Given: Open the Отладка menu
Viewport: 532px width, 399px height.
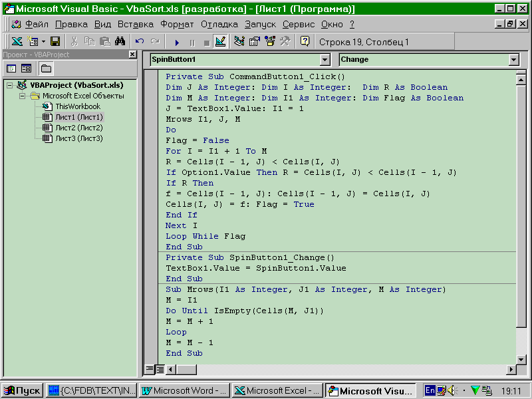Looking at the screenshot, I should [219, 25].
